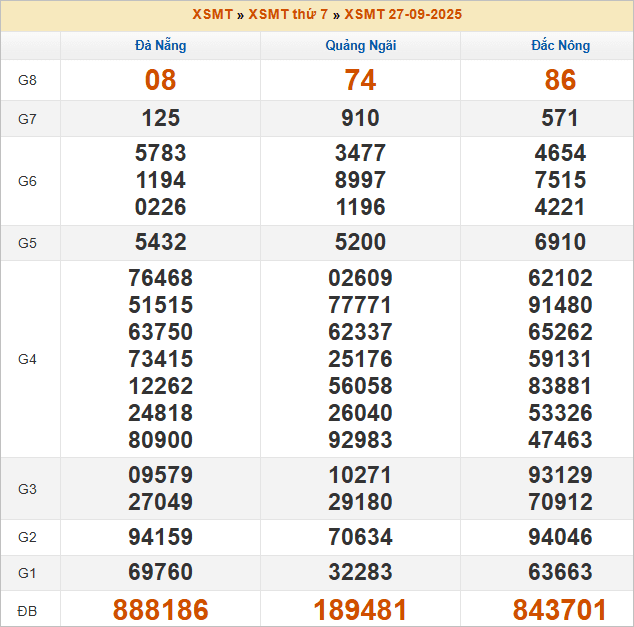
Task: Click Đà Nẵng G3 number 09579
Action: point(160,475)
